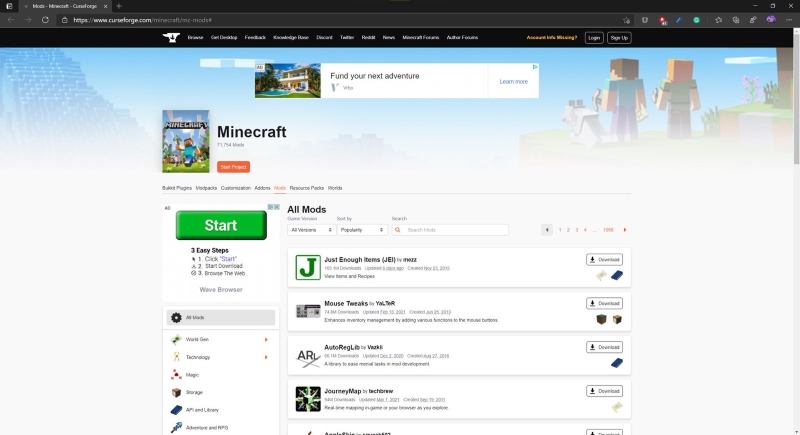Open author techbrew profile link
The height and width of the screenshot is (435, 800).
click(381, 391)
